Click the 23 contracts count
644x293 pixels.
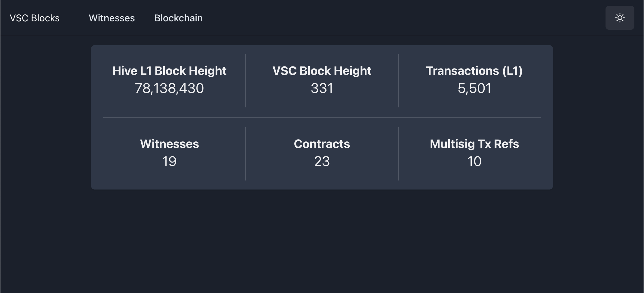pos(322,161)
